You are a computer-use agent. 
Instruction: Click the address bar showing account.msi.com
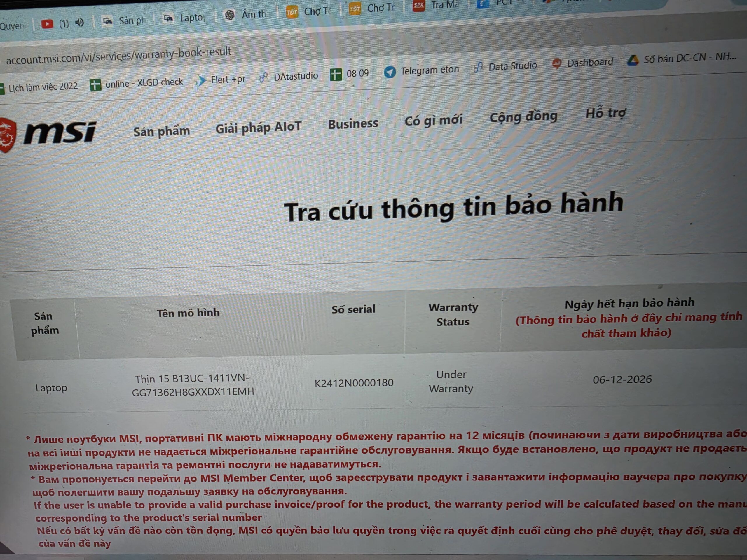tap(118, 56)
